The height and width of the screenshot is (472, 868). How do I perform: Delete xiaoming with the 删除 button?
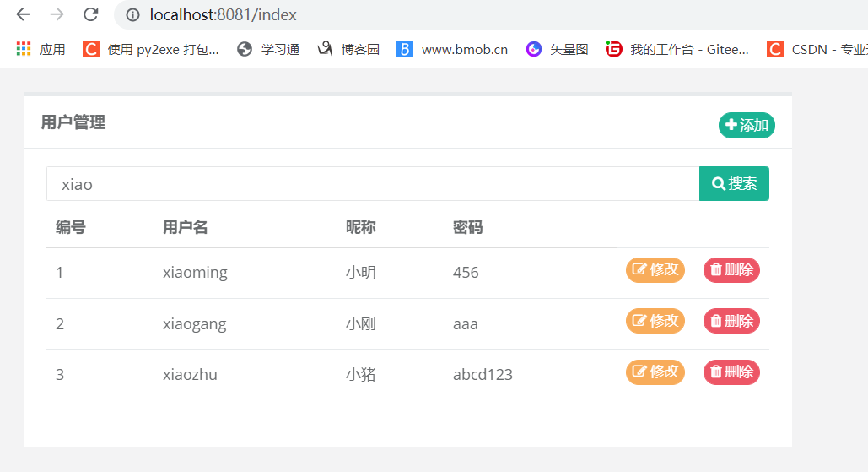click(x=732, y=270)
